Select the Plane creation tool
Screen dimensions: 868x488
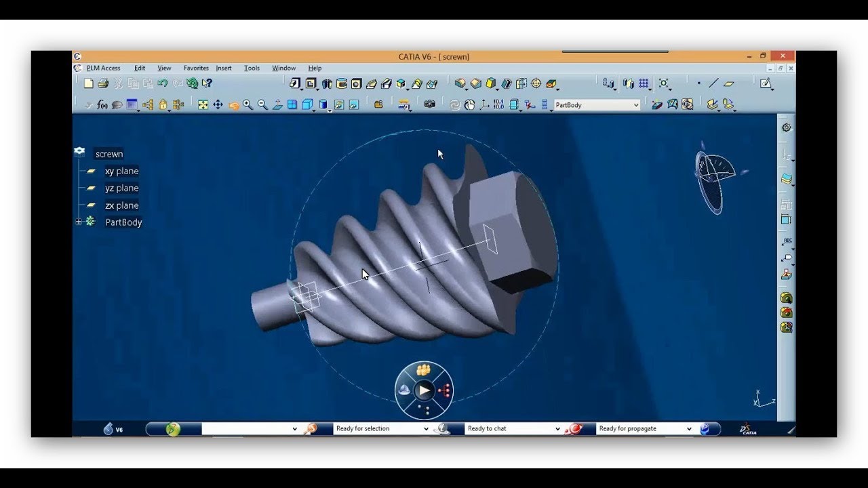pos(729,83)
